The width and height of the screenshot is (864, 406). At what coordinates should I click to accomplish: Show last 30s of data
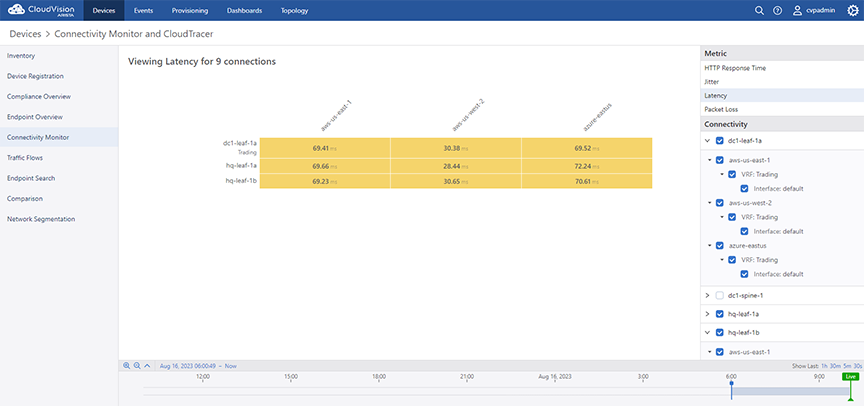[x=856, y=366]
